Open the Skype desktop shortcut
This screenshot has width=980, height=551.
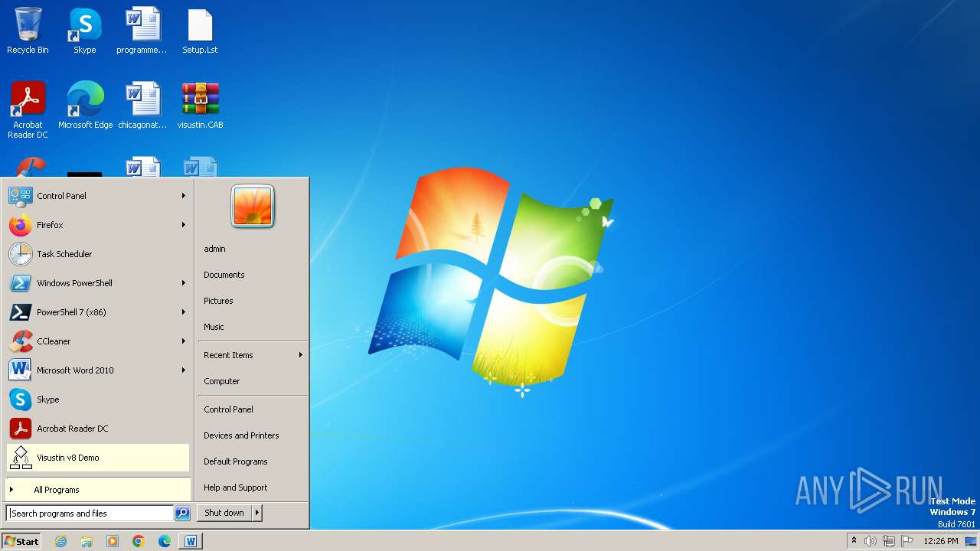point(85,31)
